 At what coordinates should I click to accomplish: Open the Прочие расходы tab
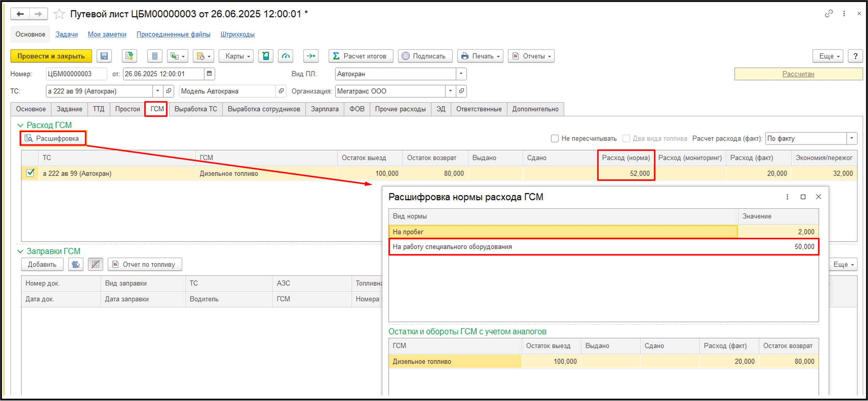pyautogui.click(x=400, y=109)
